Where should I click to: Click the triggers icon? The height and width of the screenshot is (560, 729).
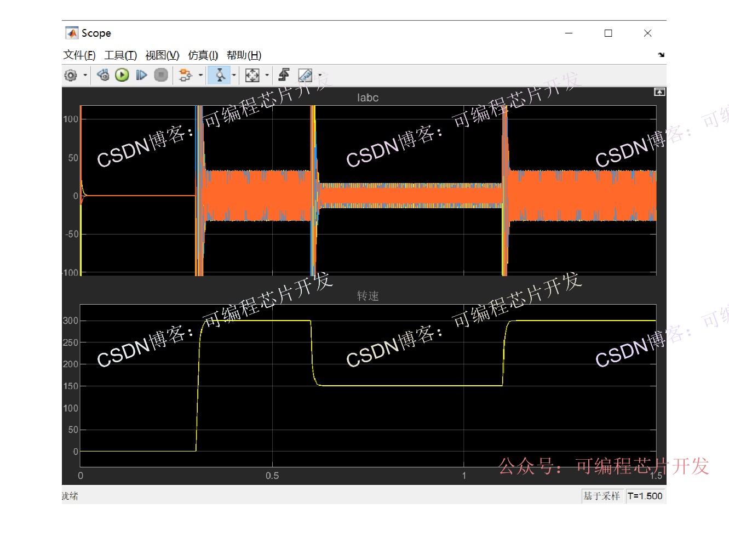point(284,75)
